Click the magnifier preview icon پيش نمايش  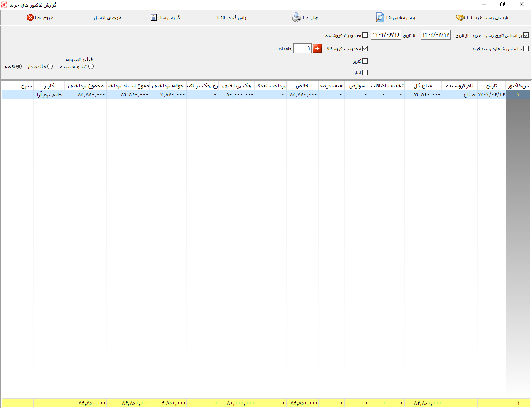coord(380,17)
